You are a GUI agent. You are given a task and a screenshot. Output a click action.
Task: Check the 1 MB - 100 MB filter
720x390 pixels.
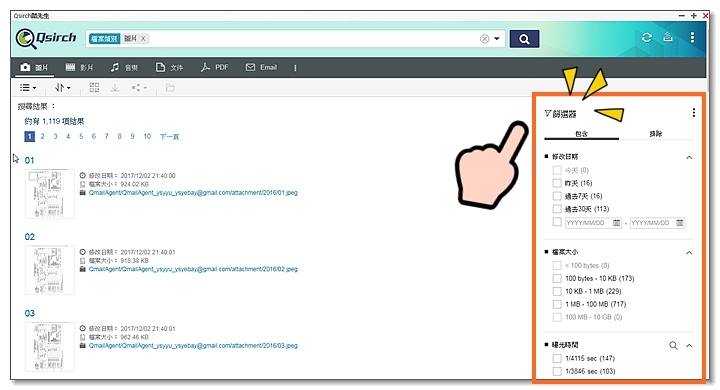coord(557,304)
